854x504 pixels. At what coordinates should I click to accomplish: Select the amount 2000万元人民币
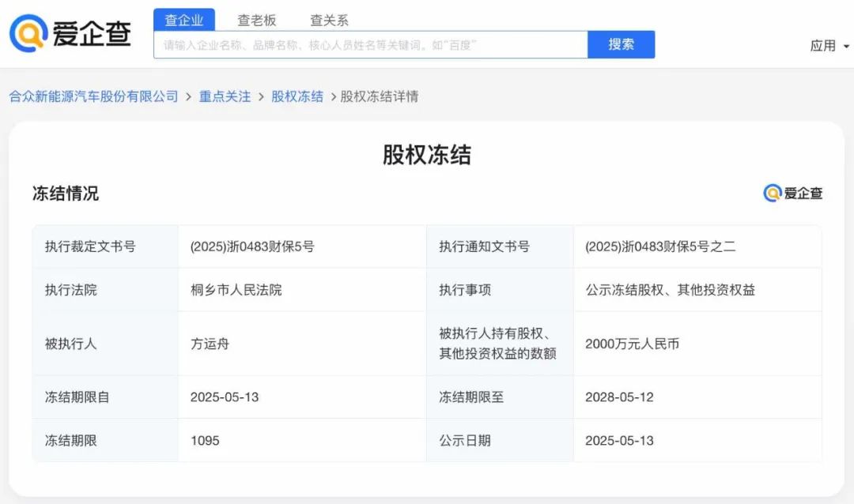coord(633,344)
